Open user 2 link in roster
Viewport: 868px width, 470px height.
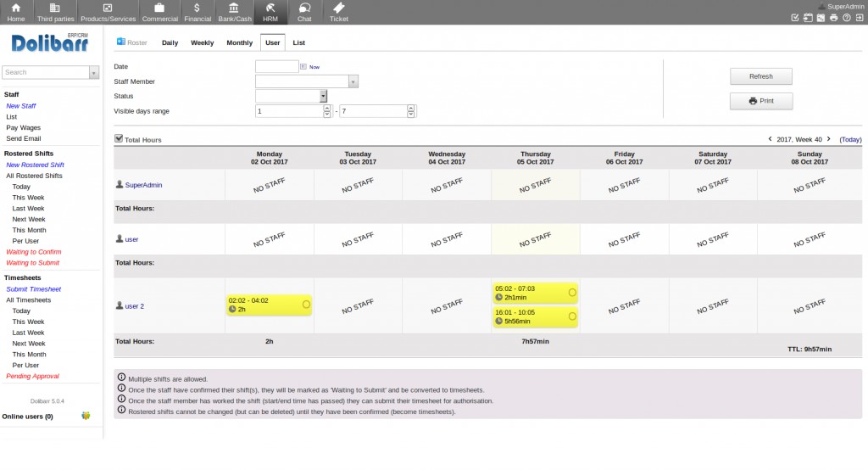click(135, 306)
